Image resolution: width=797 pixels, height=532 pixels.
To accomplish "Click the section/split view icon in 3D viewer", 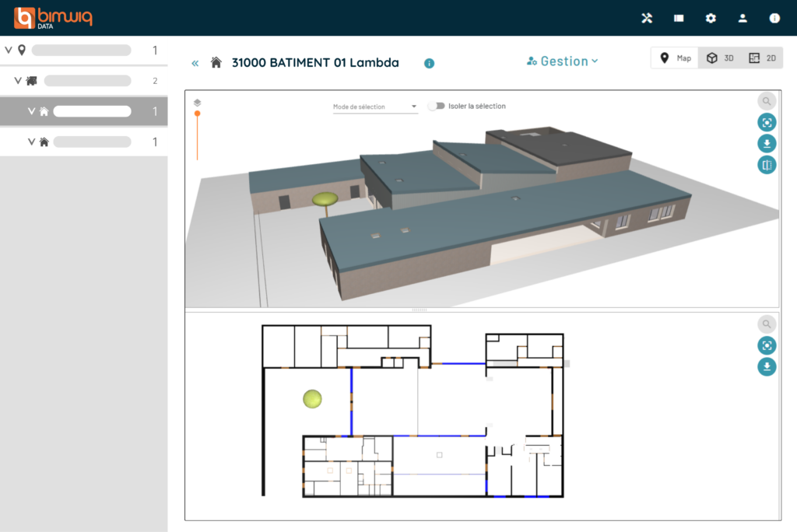I will 767,164.
